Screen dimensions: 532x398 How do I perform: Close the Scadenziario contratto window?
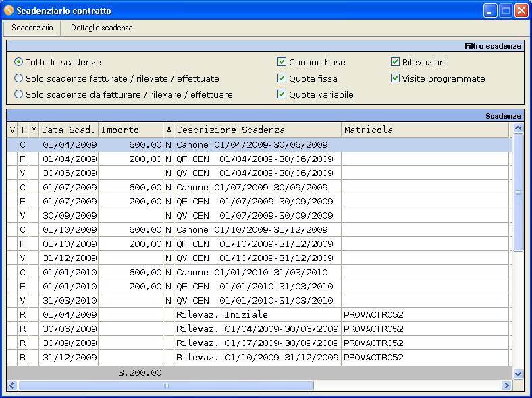521,11
